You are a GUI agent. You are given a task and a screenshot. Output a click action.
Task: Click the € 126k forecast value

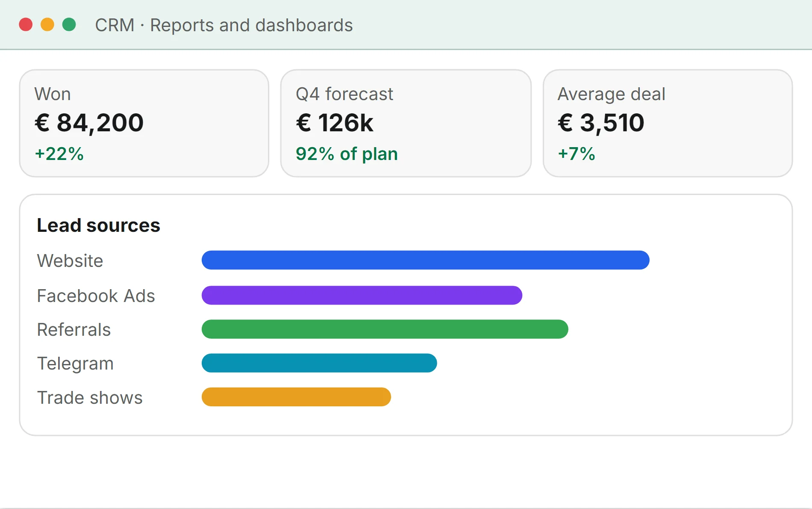point(335,123)
